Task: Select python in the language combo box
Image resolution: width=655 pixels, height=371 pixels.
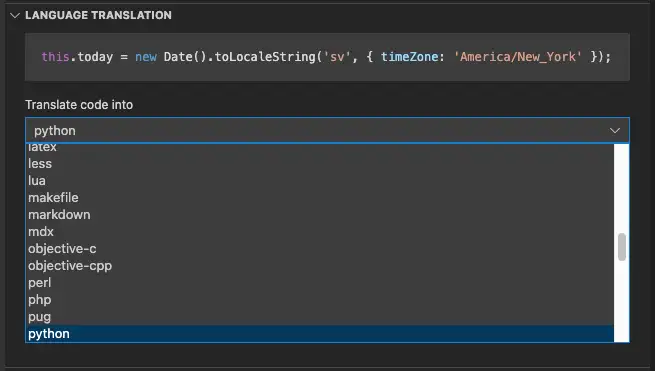Action: pyautogui.click(x=327, y=130)
